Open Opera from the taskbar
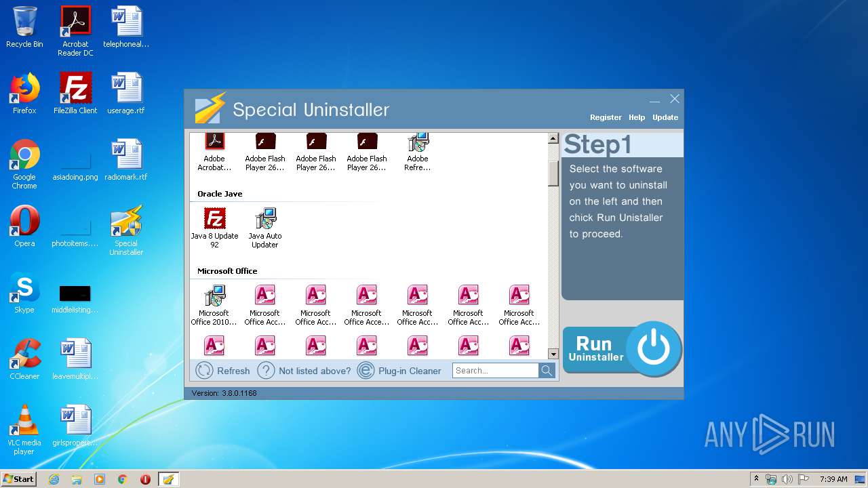The image size is (868, 488). click(145, 479)
